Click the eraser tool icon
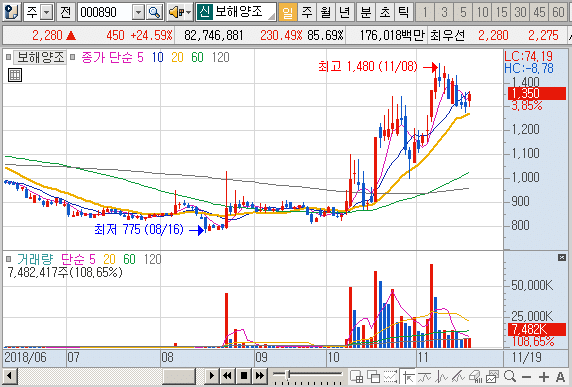Screen dimensions: 572x387 [x=475, y=376]
